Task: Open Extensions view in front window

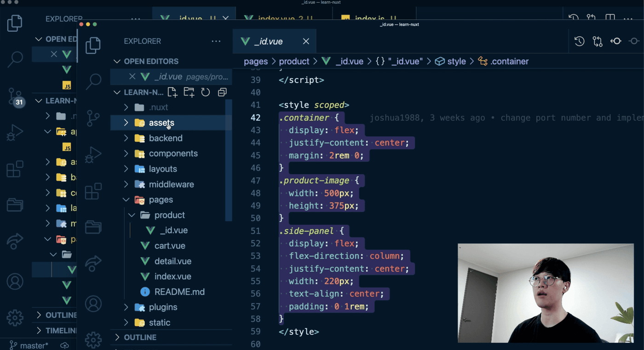Action: pyautogui.click(x=93, y=191)
